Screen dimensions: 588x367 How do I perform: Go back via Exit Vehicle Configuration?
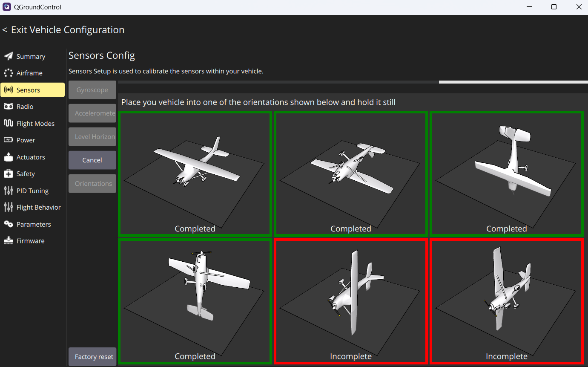[63, 30]
